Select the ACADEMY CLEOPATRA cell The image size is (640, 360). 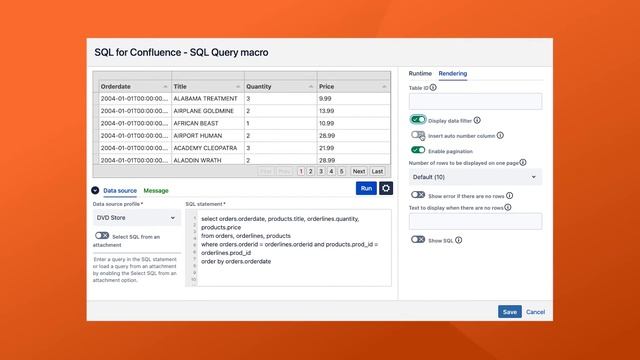pos(208,148)
